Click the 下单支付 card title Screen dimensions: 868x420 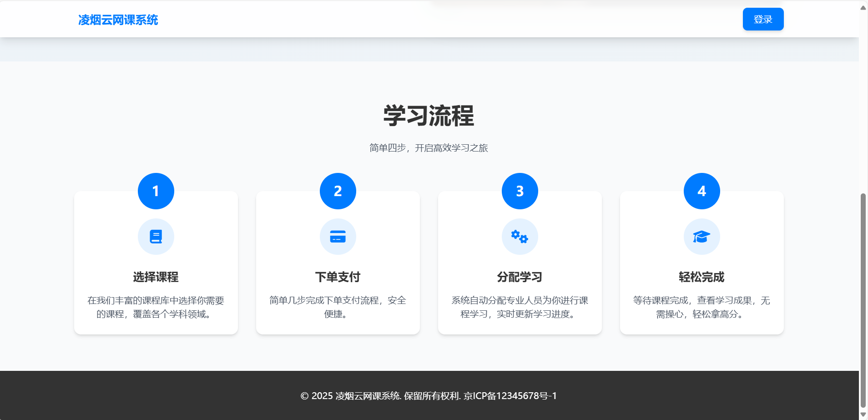338,277
